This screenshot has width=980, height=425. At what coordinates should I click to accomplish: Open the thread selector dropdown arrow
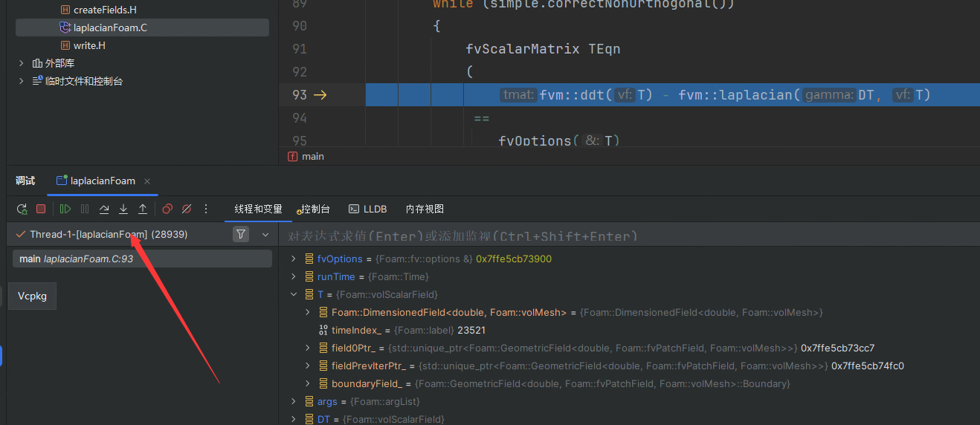click(x=265, y=235)
